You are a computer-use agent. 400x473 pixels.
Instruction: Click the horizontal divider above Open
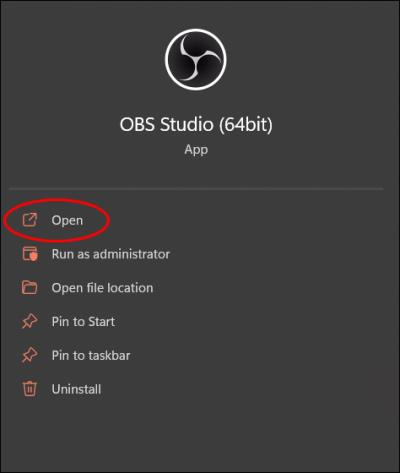pyautogui.click(x=196, y=189)
